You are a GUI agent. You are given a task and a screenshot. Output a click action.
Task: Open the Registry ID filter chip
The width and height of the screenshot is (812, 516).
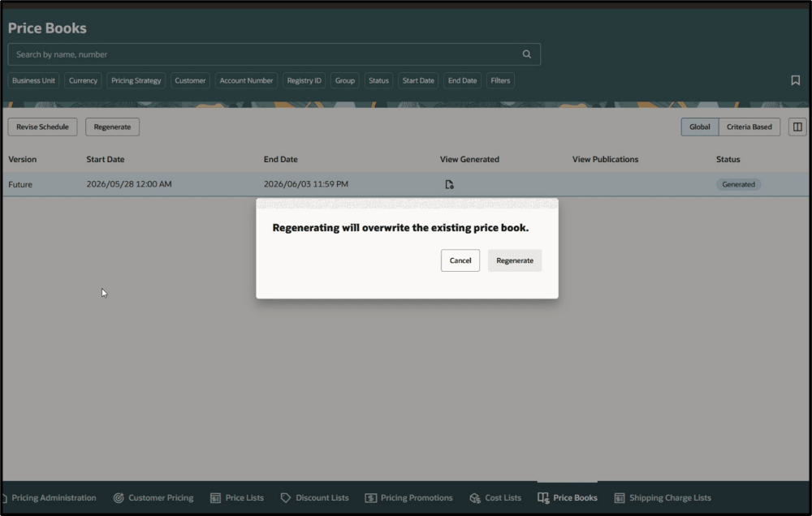[304, 80]
